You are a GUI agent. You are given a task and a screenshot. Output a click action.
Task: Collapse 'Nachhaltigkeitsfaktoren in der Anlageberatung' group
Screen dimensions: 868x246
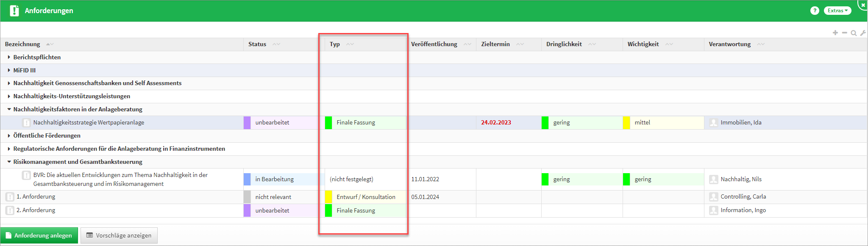9,109
